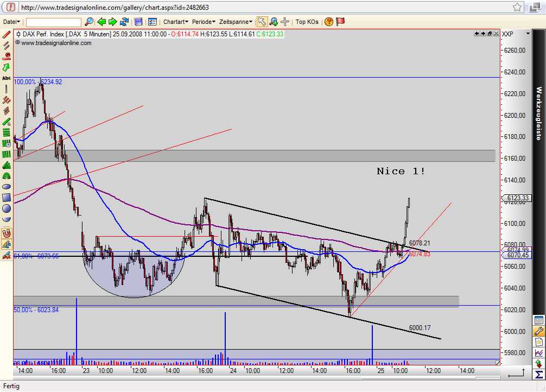
Task: Open the Chartart dropdown menu
Action: tap(175, 22)
